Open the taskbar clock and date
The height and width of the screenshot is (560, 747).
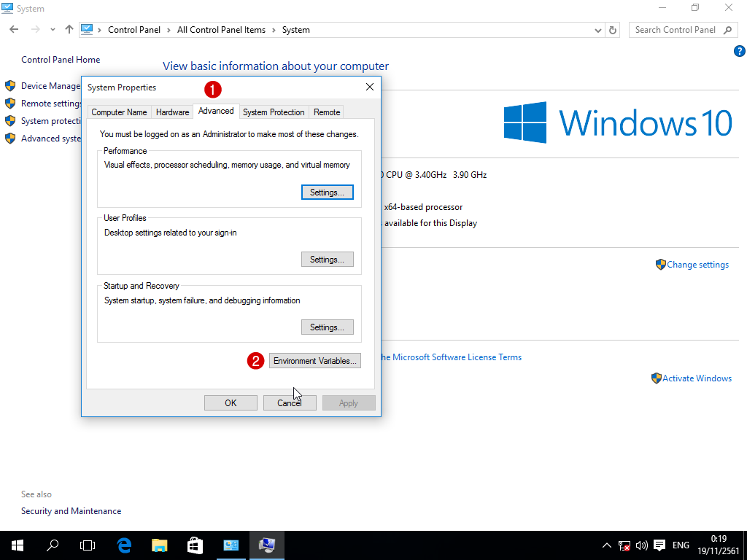(719, 545)
